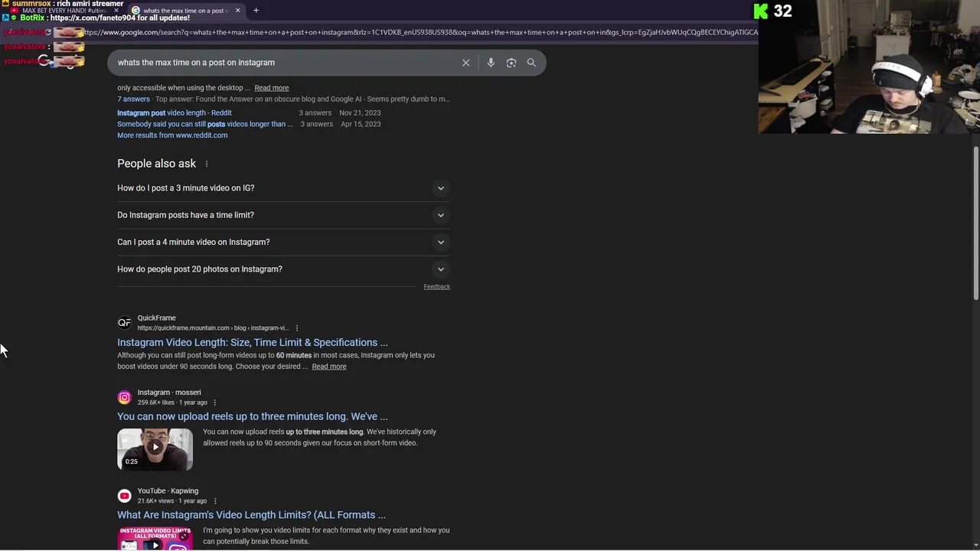Submit the query with the magnifier icon
This screenshot has width=980, height=551.
531,63
